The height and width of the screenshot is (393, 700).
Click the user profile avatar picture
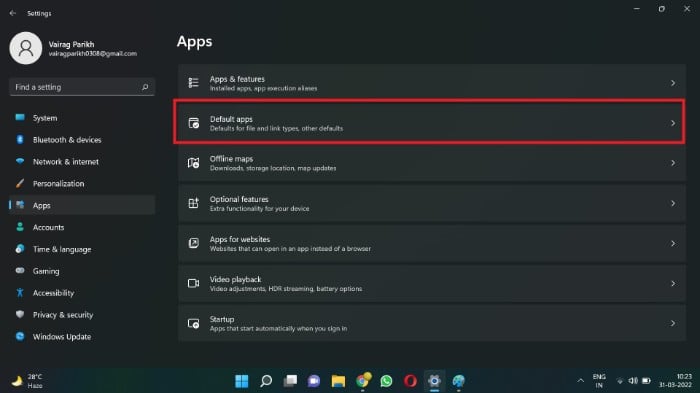(26, 48)
